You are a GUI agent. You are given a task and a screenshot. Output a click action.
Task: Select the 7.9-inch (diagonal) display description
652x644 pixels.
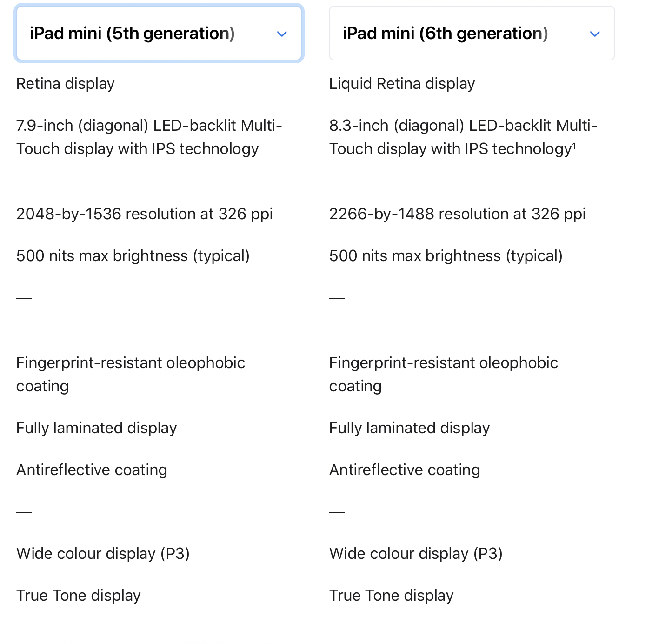(x=149, y=137)
